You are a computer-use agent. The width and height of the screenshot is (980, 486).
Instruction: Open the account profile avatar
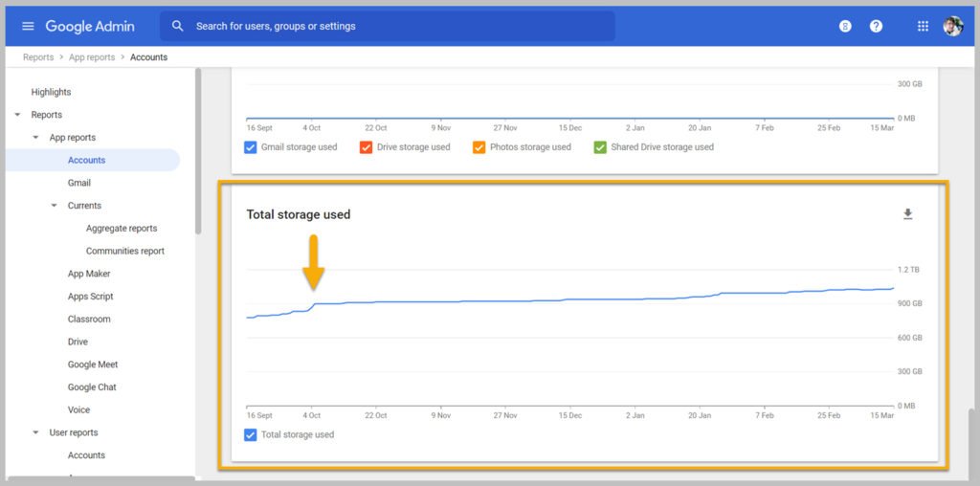(953, 26)
